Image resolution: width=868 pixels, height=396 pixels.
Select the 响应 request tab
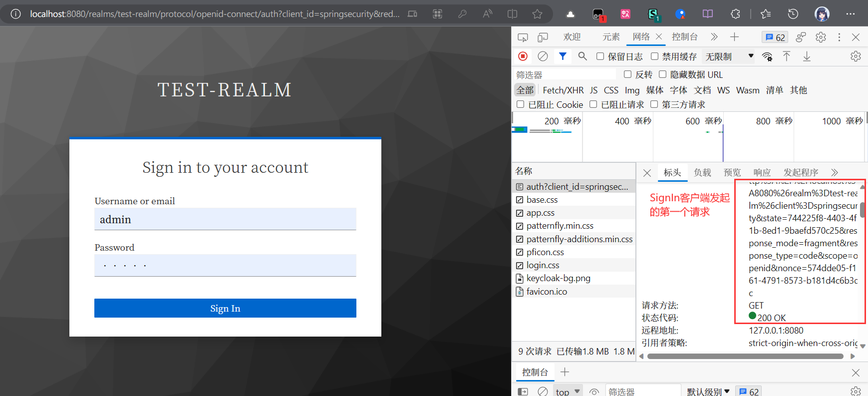tap(762, 172)
